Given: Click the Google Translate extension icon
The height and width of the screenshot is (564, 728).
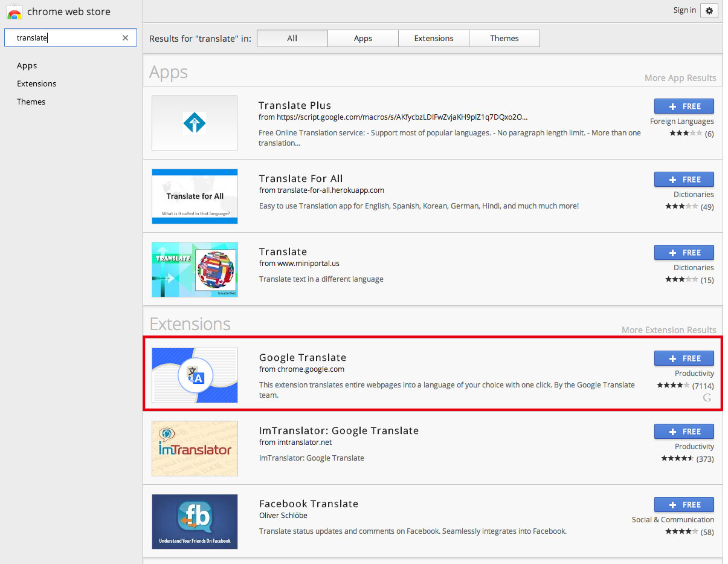Looking at the screenshot, I should (x=195, y=375).
